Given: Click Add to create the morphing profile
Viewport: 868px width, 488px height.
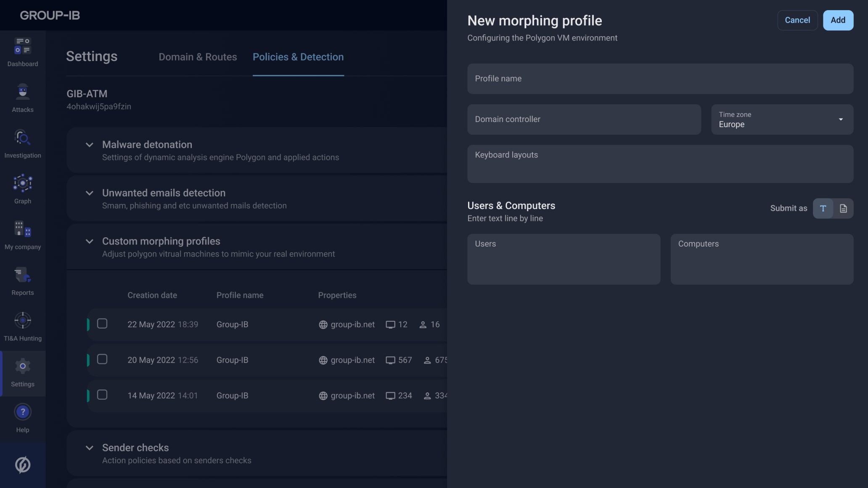Looking at the screenshot, I should click(x=838, y=20).
